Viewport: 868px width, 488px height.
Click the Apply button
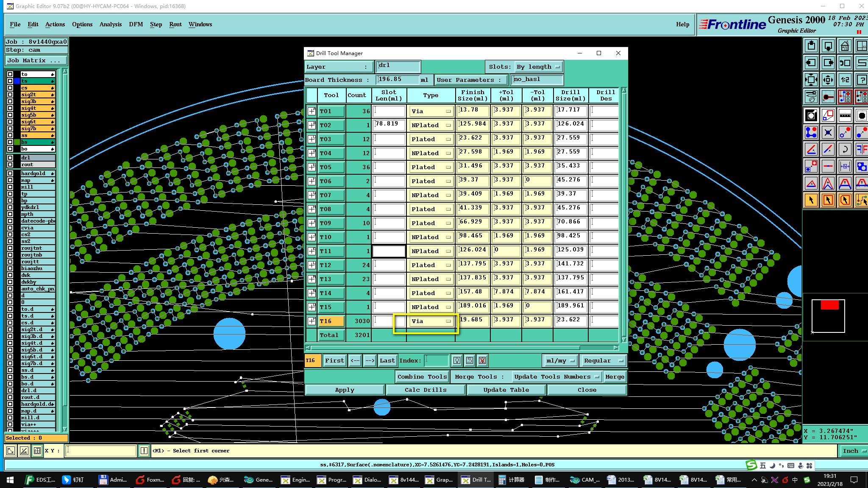pyautogui.click(x=345, y=390)
